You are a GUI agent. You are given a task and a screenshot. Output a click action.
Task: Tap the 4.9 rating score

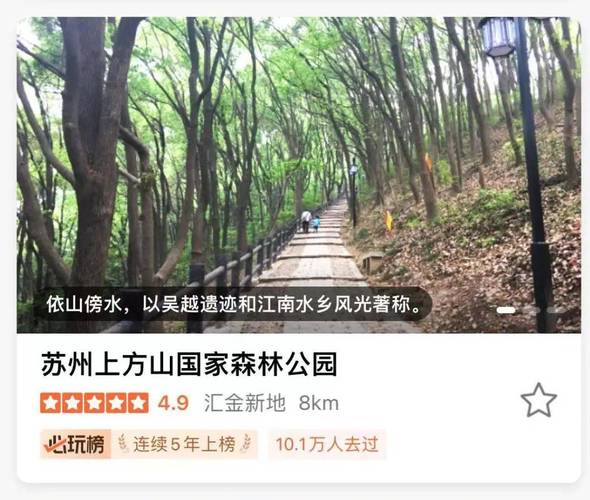173,403
